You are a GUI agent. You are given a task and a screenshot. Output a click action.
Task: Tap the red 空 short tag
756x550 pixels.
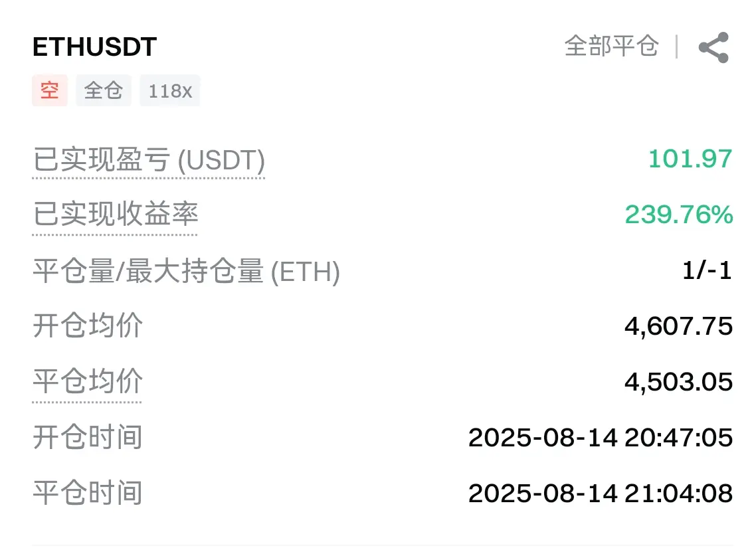50,90
